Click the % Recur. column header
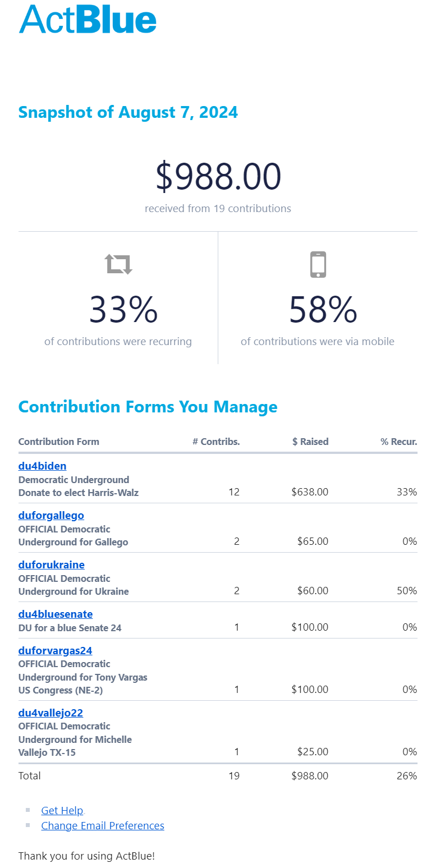 click(398, 442)
